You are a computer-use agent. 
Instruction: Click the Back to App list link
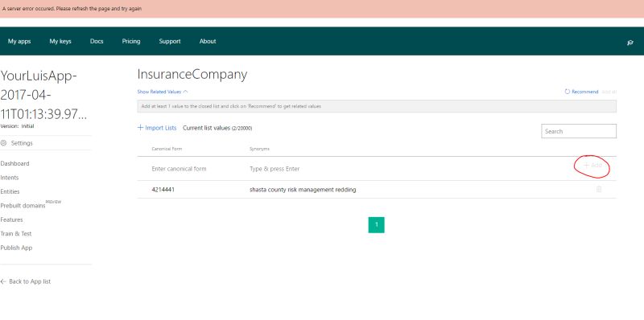tap(30, 281)
